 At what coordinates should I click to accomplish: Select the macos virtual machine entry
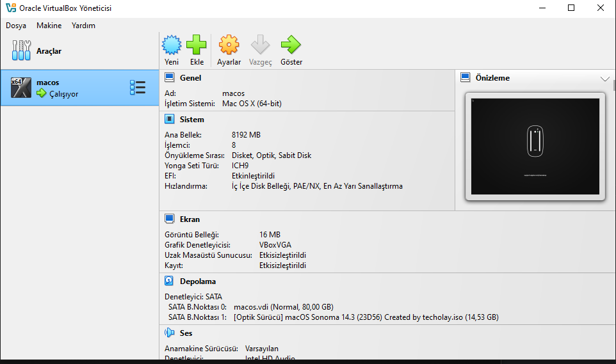(80, 88)
